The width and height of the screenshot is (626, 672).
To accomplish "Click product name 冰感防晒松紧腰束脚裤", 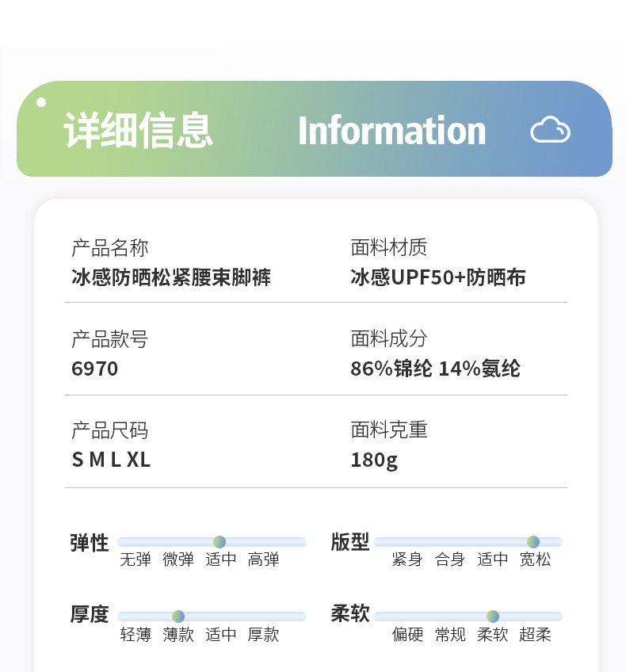I will point(171,277).
